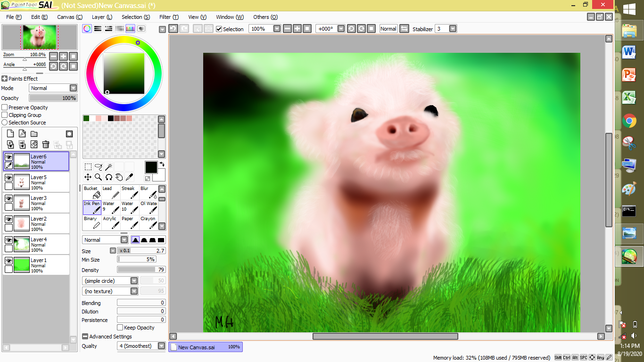Open the View menu

(x=197, y=17)
